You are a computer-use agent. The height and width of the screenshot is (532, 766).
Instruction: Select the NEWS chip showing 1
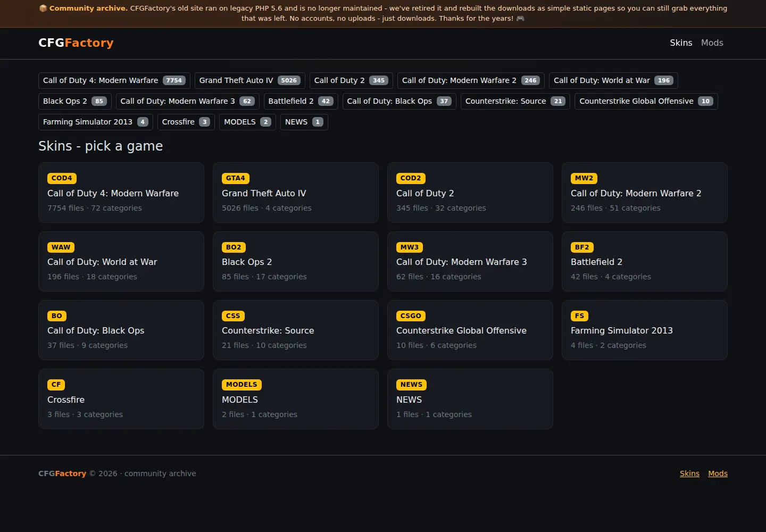click(304, 122)
